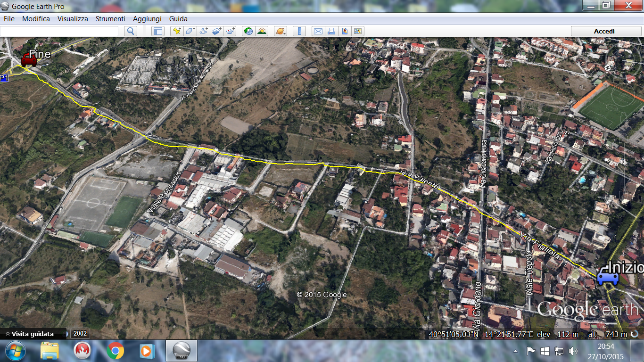Click View in Google Maps icon

pyautogui.click(x=345, y=31)
